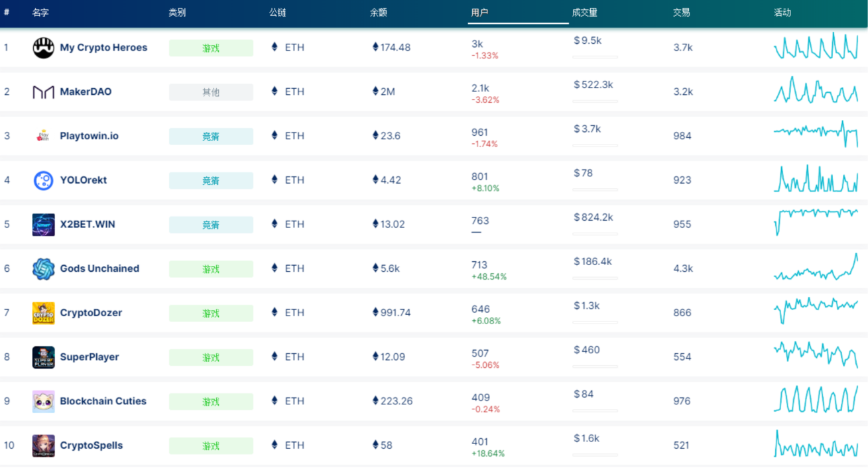
Task: Sort by the 公链 column header
Action: coord(278,13)
